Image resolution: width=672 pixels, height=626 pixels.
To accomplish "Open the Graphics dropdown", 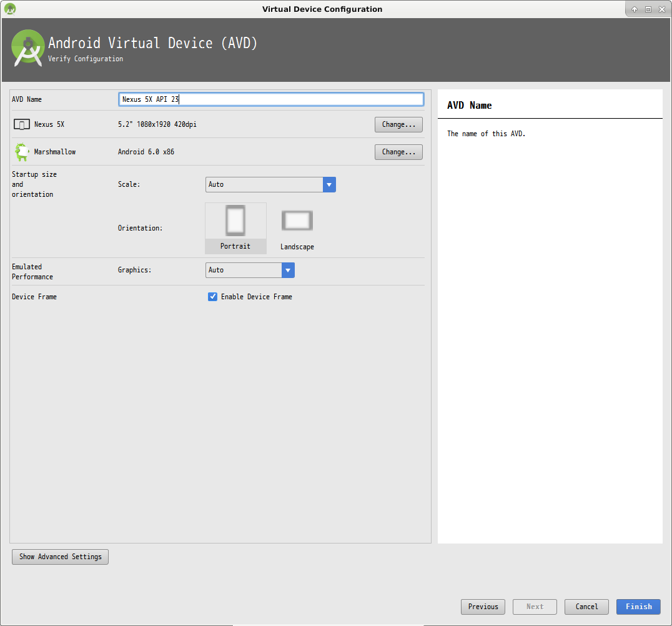I will click(244, 270).
